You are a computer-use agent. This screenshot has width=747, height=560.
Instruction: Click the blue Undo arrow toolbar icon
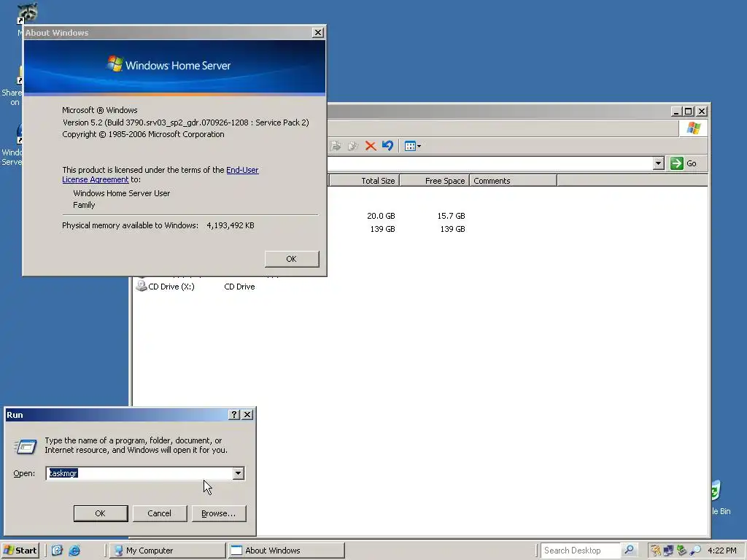click(387, 146)
